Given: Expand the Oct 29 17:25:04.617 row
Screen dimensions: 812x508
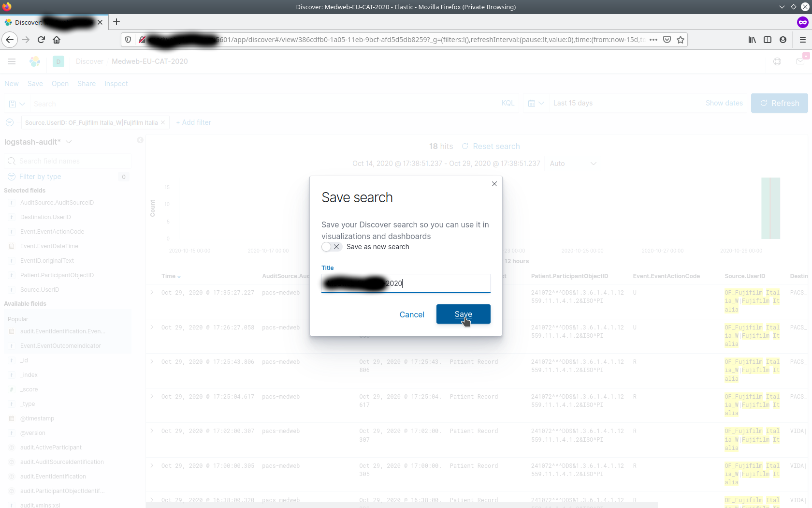Looking at the screenshot, I should click(152, 397).
